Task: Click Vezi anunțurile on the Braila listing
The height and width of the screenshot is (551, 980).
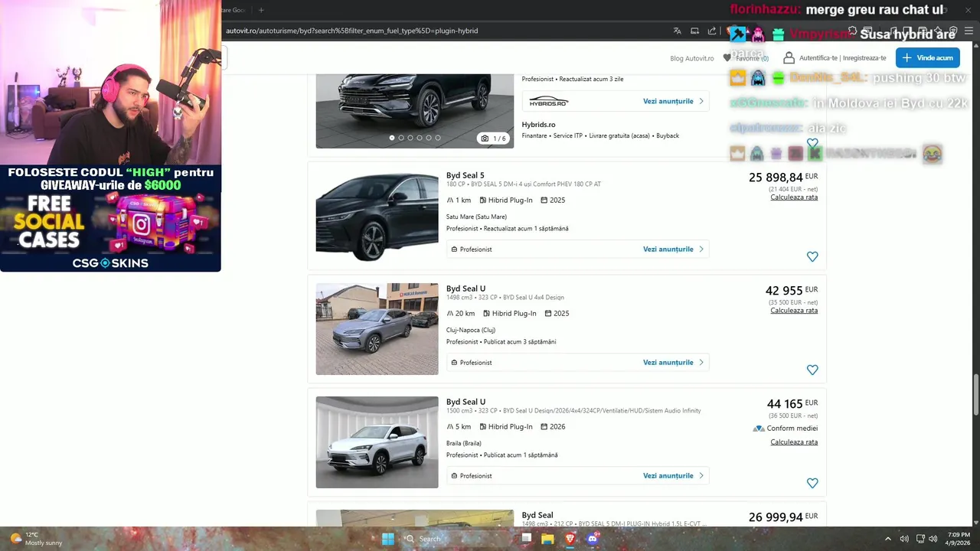Action: point(668,476)
